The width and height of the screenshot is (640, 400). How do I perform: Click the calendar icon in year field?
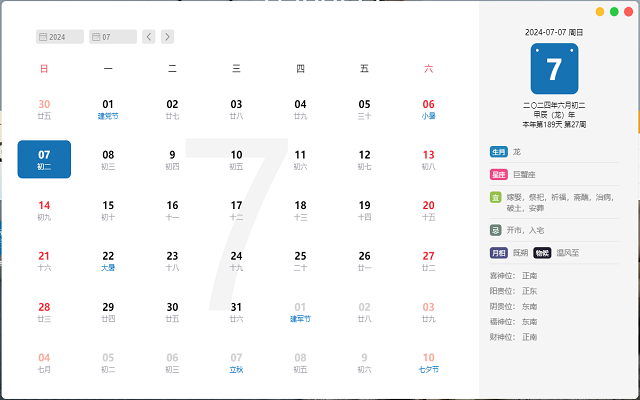click(x=43, y=37)
